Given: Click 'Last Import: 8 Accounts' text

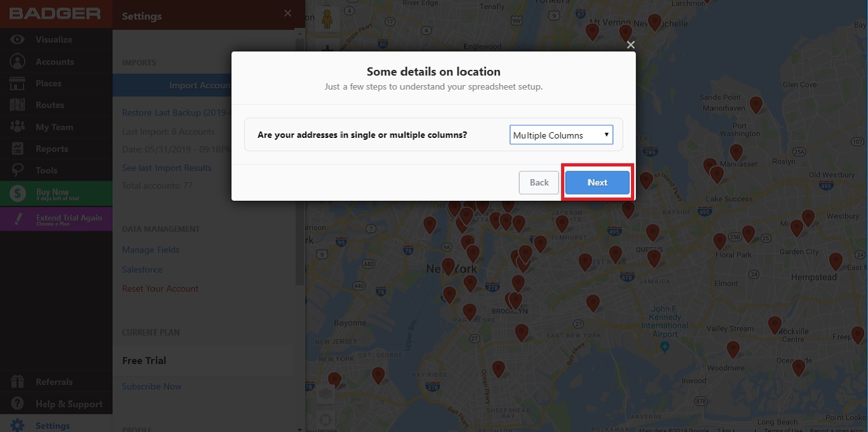Looking at the screenshot, I should (x=168, y=132).
